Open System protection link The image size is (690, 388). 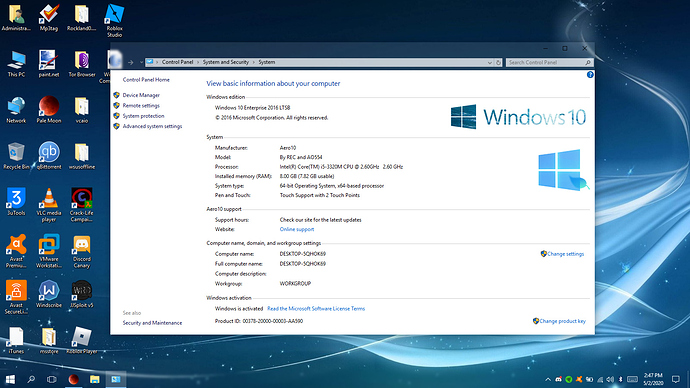pyautogui.click(x=143, y=116)
